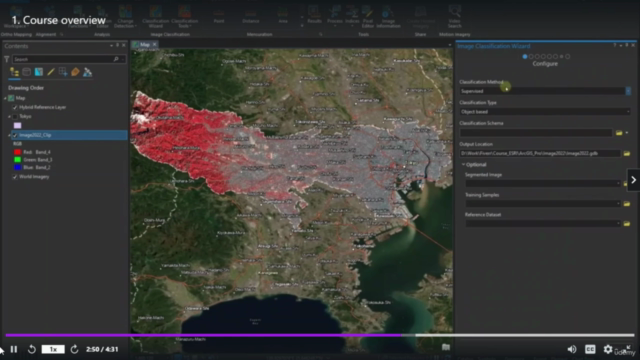Image resolution: width=640 pixels, height=360 pixels.
Task: Open Image Information ribbon tool
Action: tap(388, 16)
